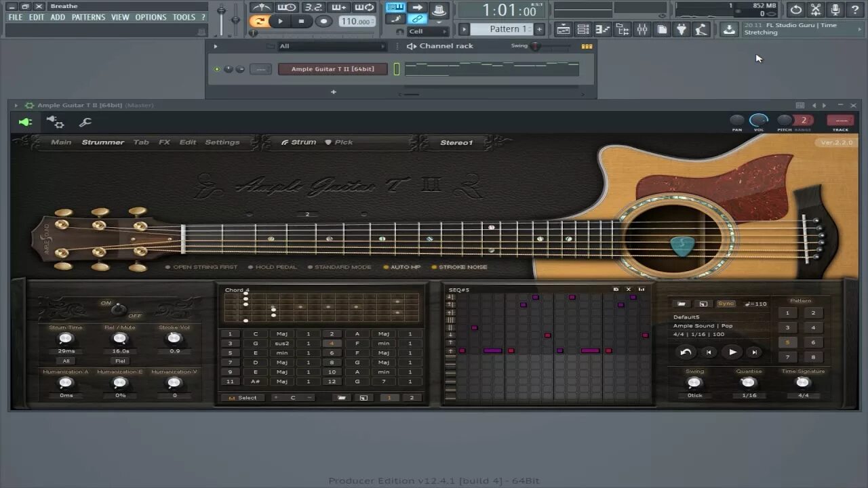Open the FL Studio playlist view

pyautogui.click(x=563, y=29)
